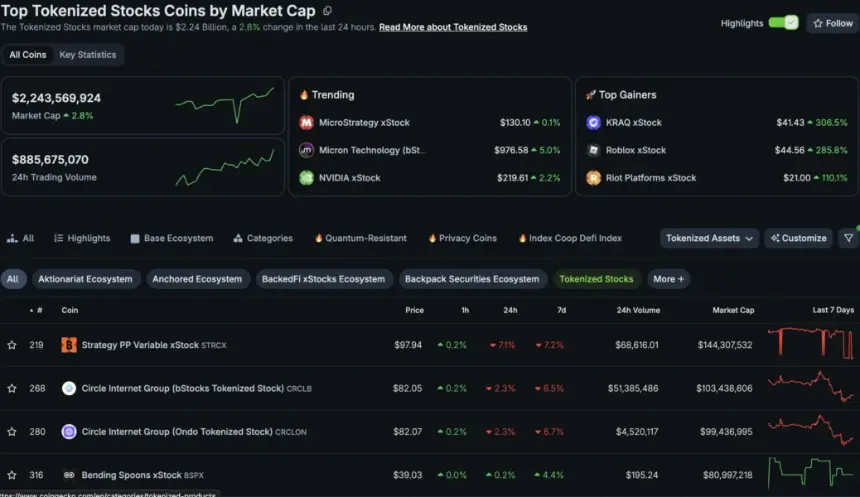Open Circle Ondo CRCLON coin logo
Image resolution: width=860 pixels, height=497 pixels.
click(69, 432)
